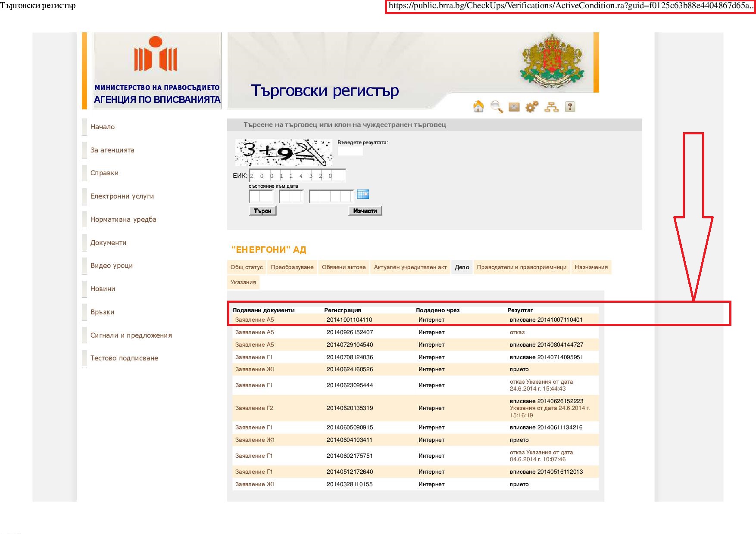
Task: Open search via the magnifier icon
Action: (x=497, y=106)
